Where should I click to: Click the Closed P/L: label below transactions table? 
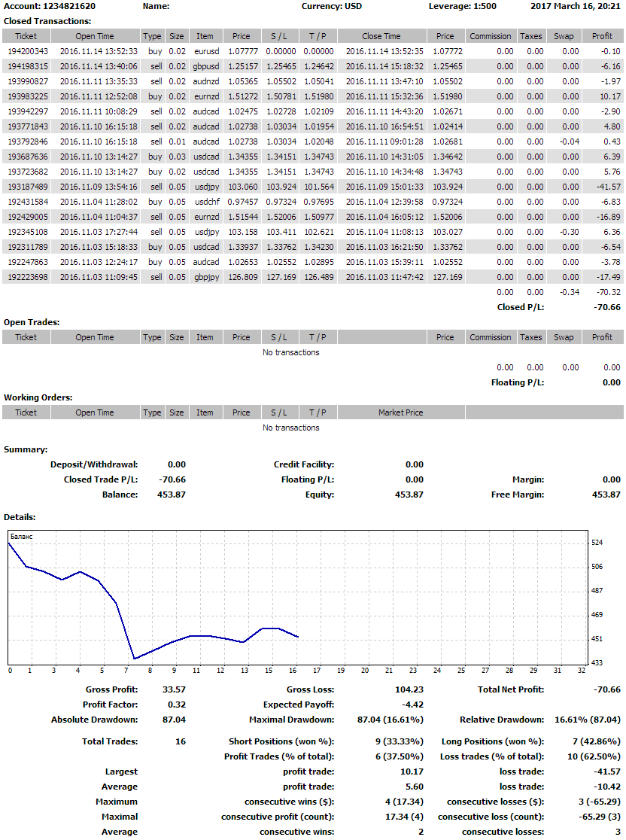[521, 307]
